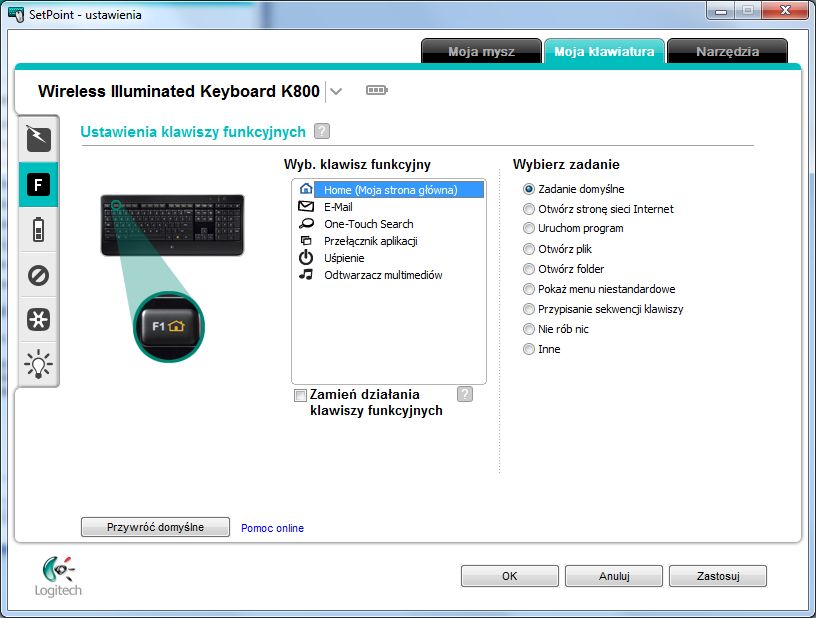Image resolution: width=816 pixels, height=618 pixels.
Task: Expand the keyboard device dropdown arrow
Action: pyautogui.click(x=336, y=92)
